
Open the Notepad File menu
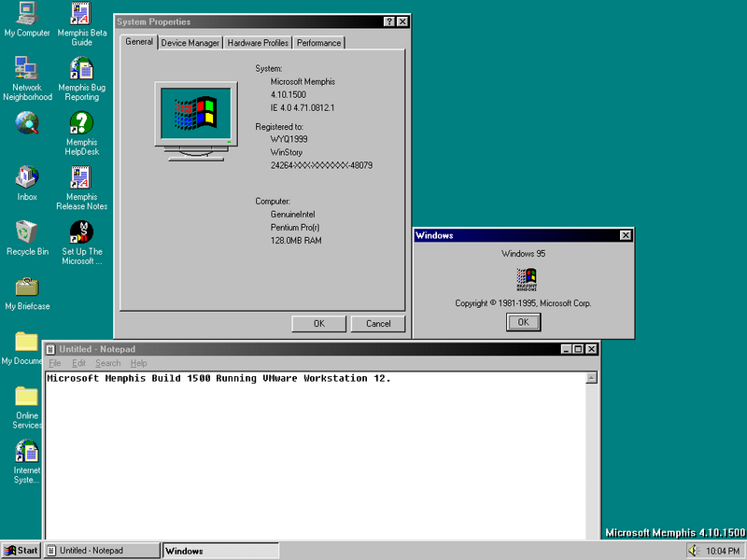click(55, 363)
